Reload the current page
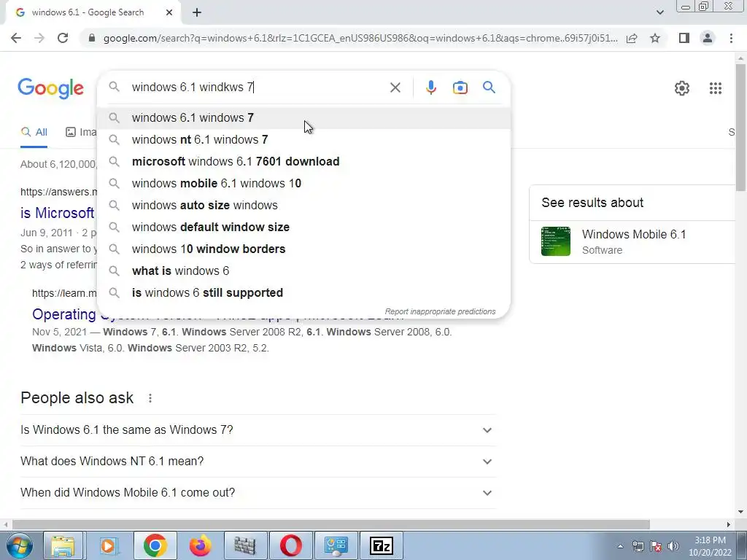The width and height of the screenshot is (747, 560). click(63, 38)
